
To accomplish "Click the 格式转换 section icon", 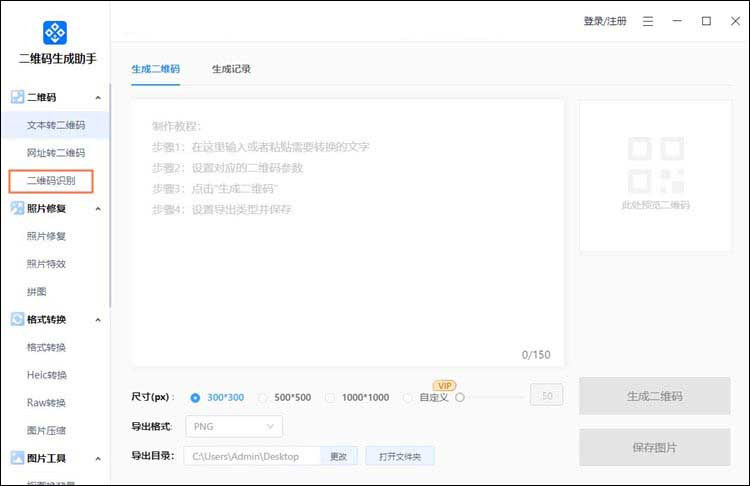I will 17,319.
